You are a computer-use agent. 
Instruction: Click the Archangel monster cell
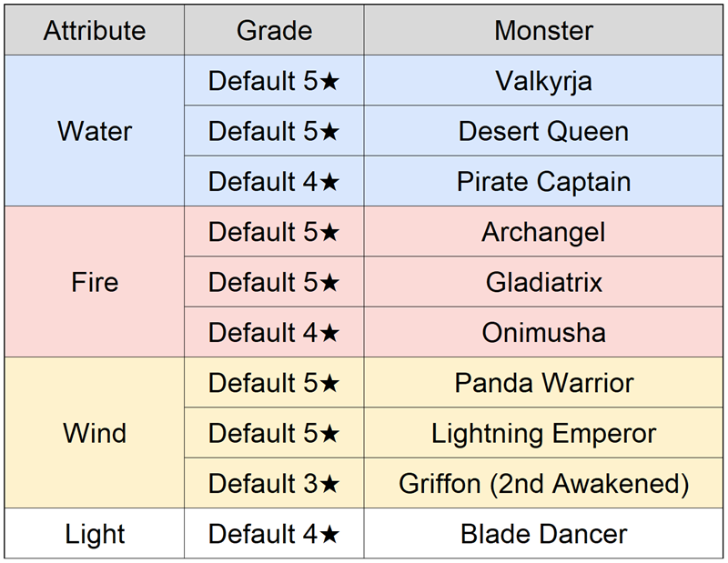pyautogui.click(x=543, y=232)
